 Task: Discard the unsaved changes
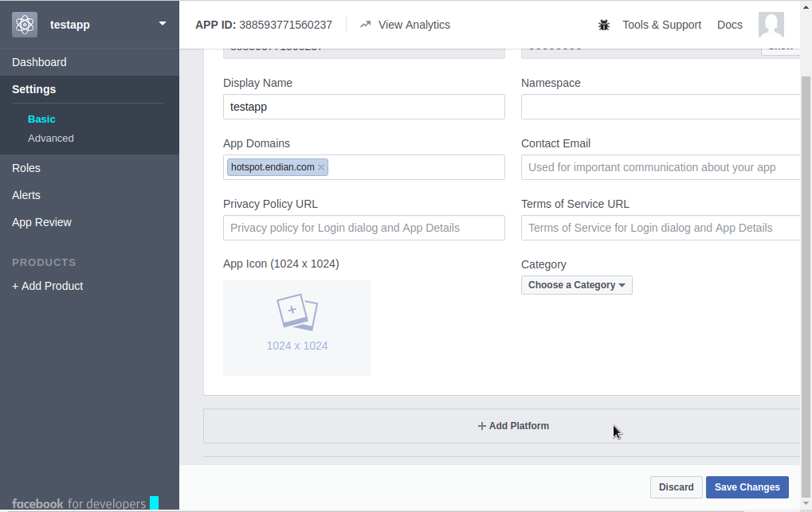(676, 487)
